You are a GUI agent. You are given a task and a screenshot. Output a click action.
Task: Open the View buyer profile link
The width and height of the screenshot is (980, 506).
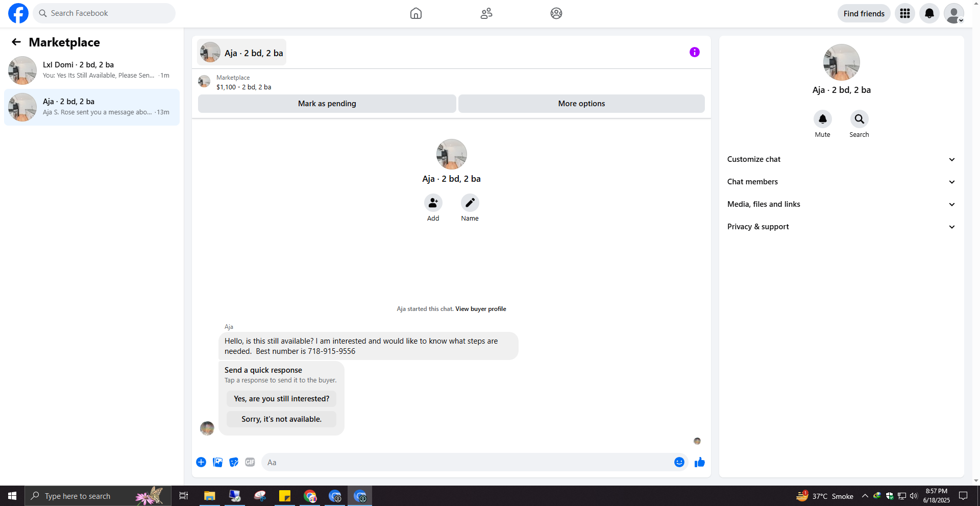(481, 309)
